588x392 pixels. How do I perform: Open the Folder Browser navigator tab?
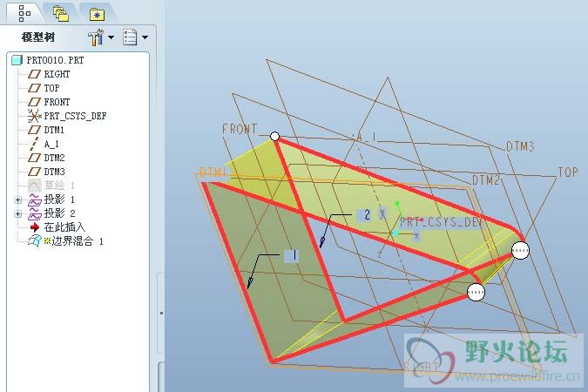coord(61,14)
